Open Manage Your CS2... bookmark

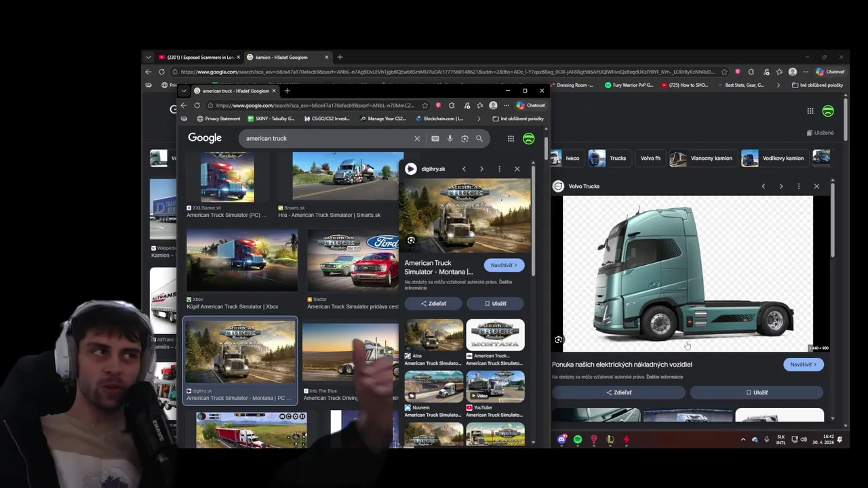click(x=382, y=119)
